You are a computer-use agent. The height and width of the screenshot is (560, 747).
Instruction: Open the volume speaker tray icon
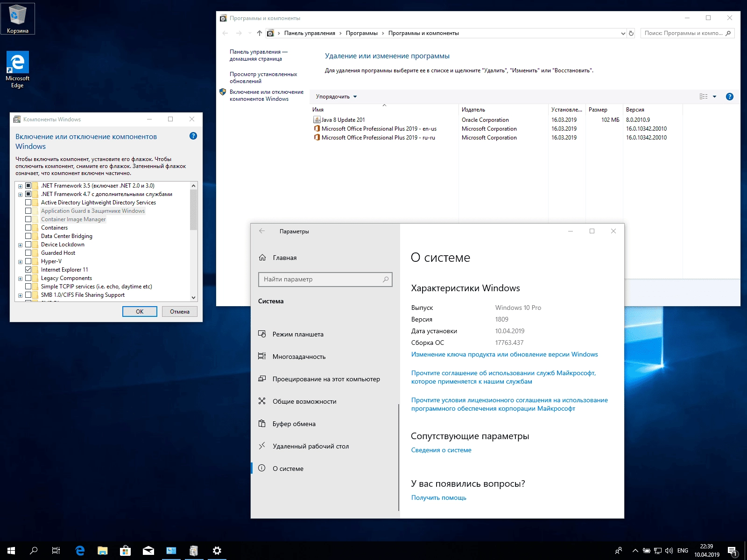669,551
